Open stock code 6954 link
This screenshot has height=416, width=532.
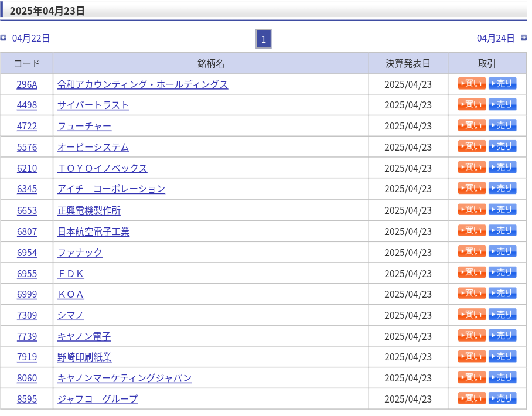coord(27,253)
